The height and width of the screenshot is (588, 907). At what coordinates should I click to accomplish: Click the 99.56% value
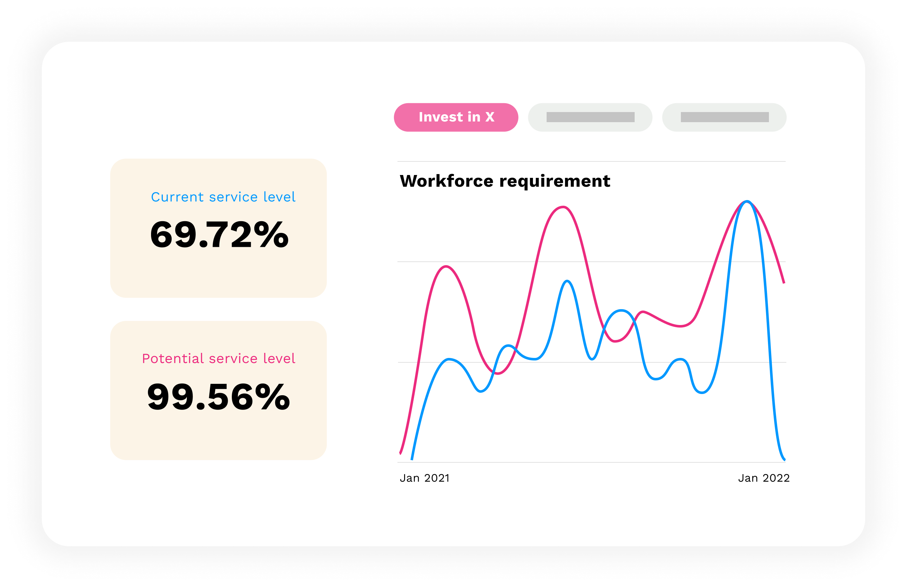pyautogui.click(x=219, y=397)
